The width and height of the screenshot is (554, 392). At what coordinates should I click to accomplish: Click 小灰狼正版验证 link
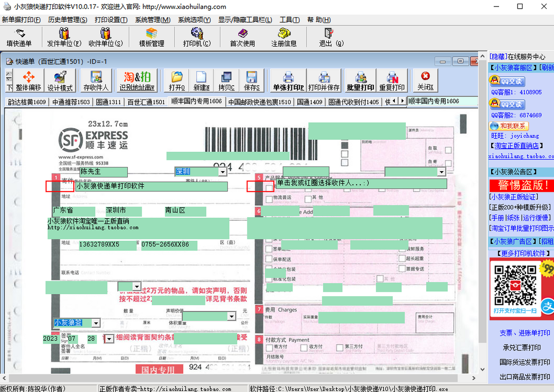[513, 197]
